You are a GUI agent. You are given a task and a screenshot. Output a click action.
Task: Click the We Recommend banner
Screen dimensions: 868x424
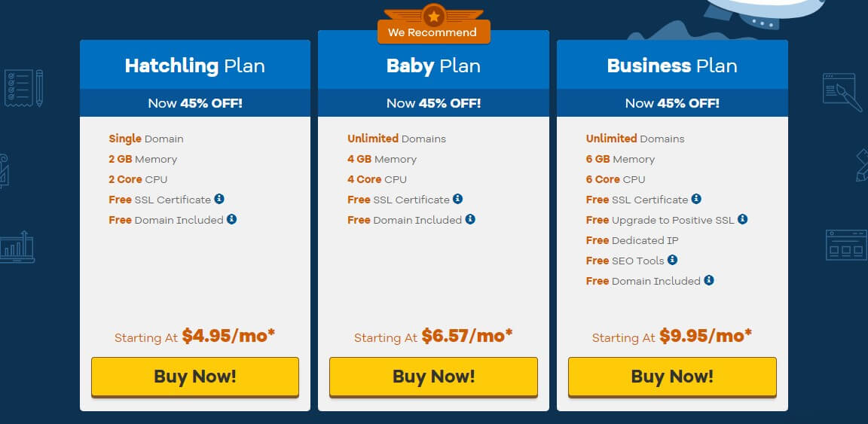tap(434, 32)
